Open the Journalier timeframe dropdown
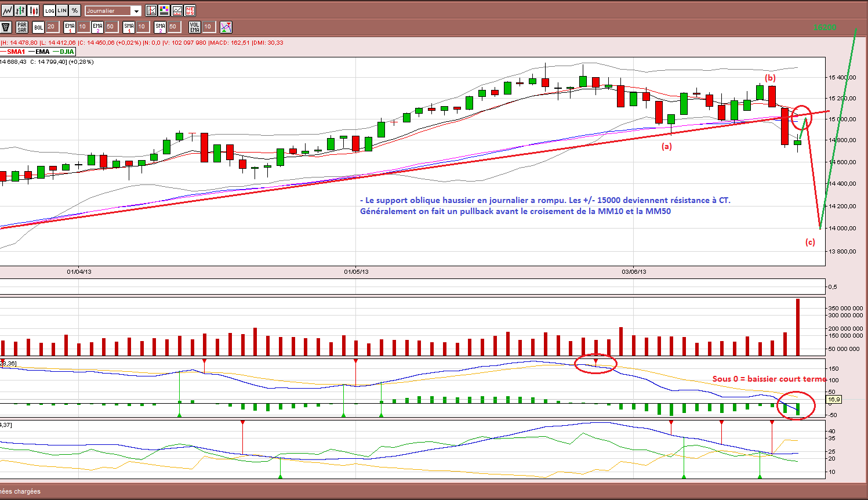Screen dimensions: 868x500 pos(113,10)
